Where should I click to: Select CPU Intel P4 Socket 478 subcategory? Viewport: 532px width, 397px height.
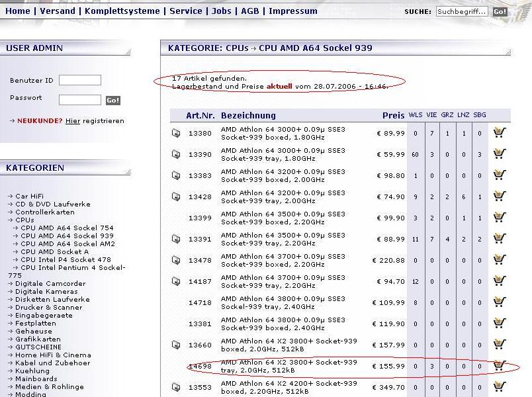[66, 259]
